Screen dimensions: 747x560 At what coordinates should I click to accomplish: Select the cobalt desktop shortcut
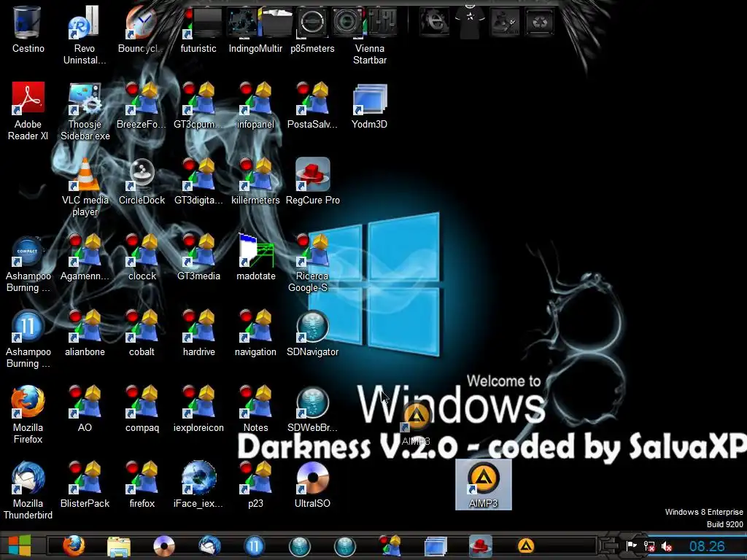142,332
